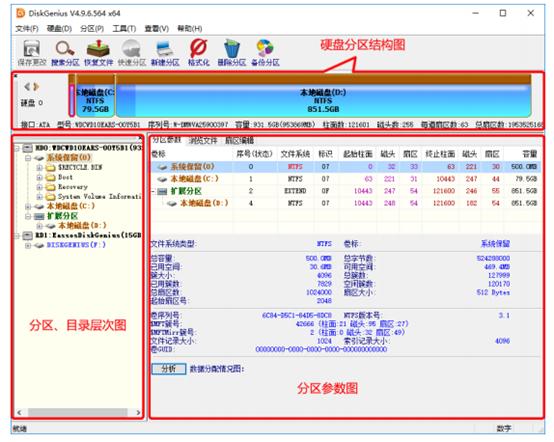
Task: Switch to the 扇区编辑 tab
Action: 240,140
